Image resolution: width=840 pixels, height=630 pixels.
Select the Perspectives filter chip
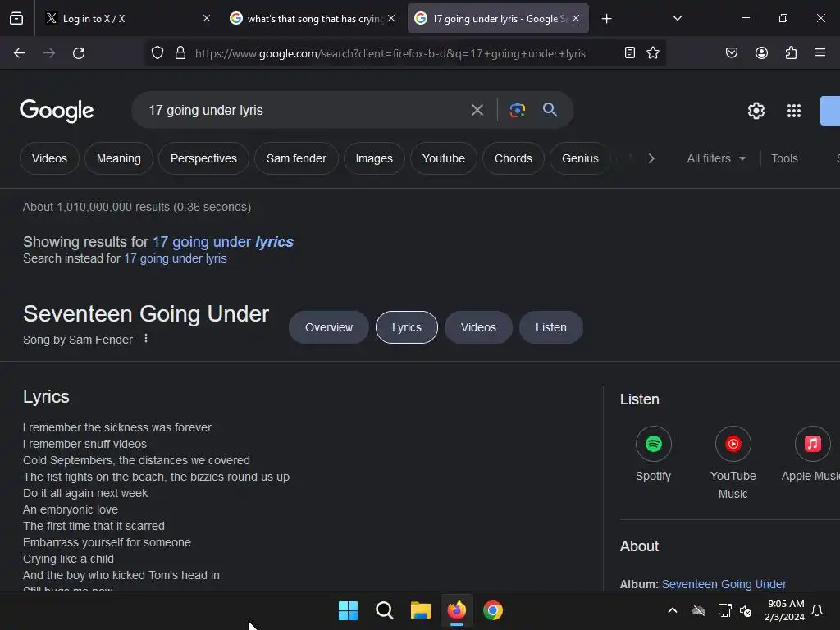[x=203, y=158]
